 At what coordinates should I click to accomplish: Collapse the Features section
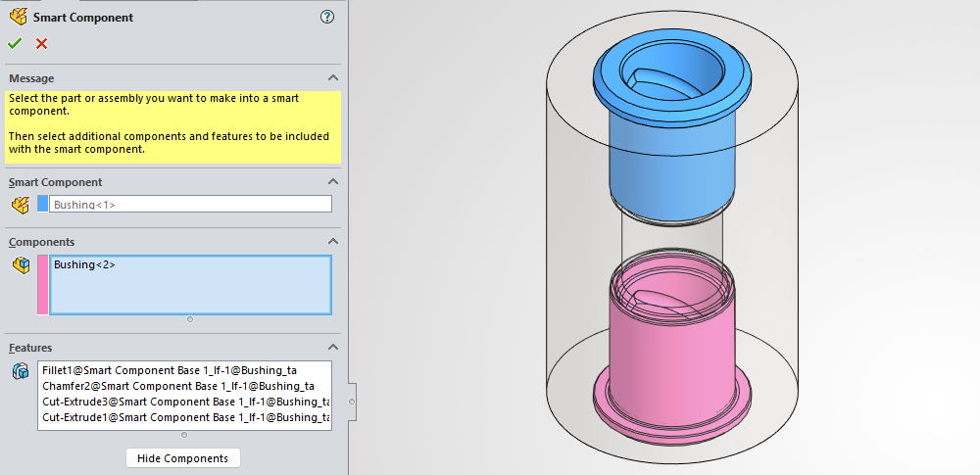click(333, 347)
